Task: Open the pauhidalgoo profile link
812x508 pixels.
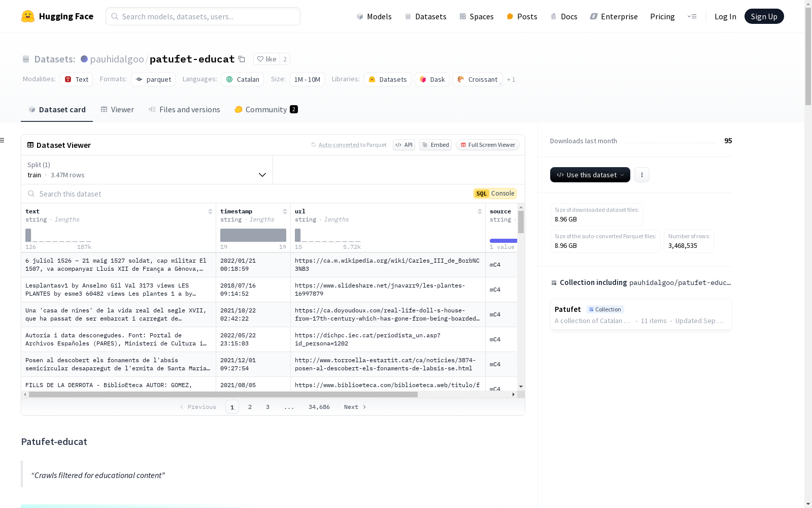Action: [117, 59]
